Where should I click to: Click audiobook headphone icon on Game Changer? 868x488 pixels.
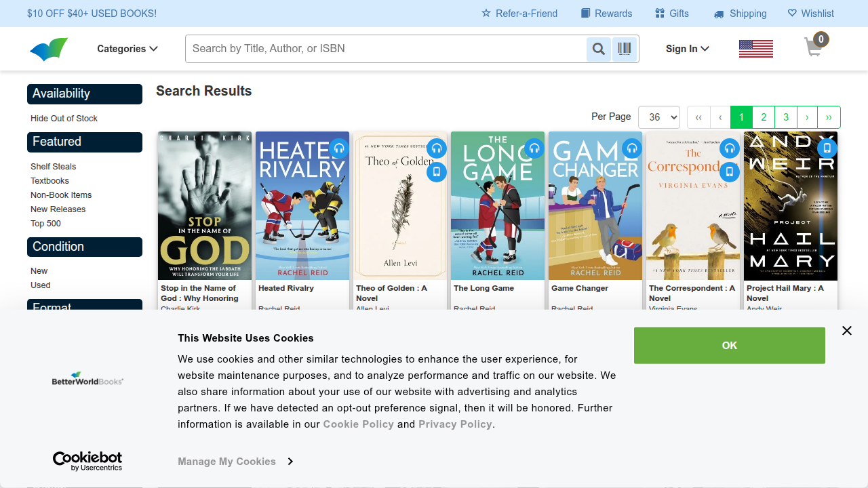(632, 148)
